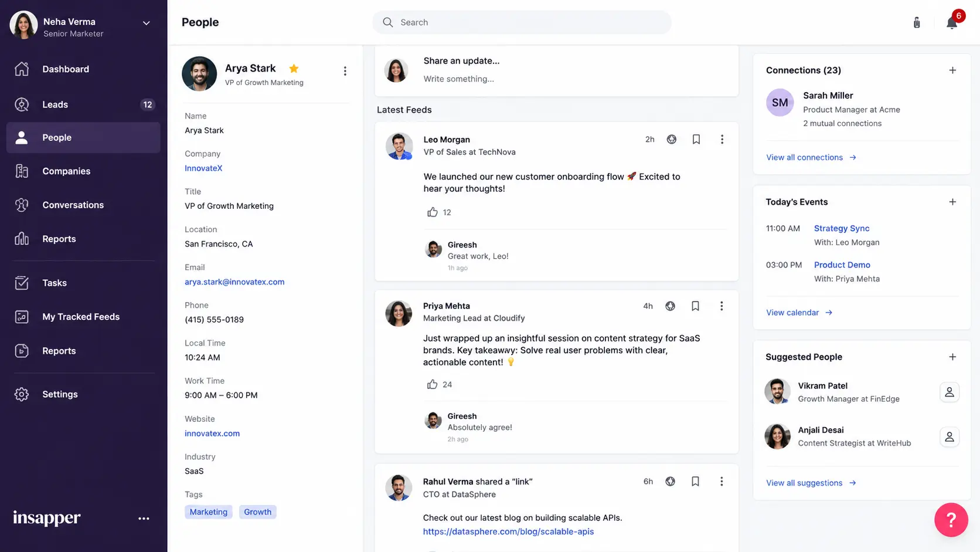Open My Tracked Feeds icon

(x=22, y=317)
